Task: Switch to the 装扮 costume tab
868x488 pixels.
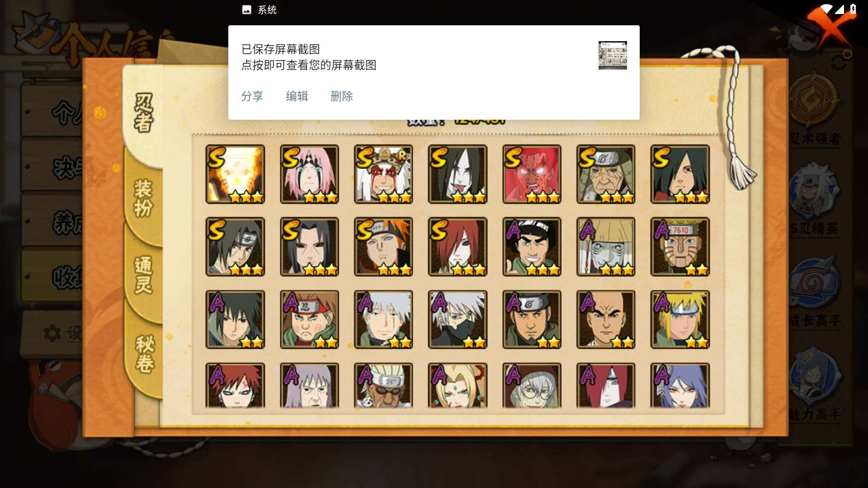Action: [144, 197]
